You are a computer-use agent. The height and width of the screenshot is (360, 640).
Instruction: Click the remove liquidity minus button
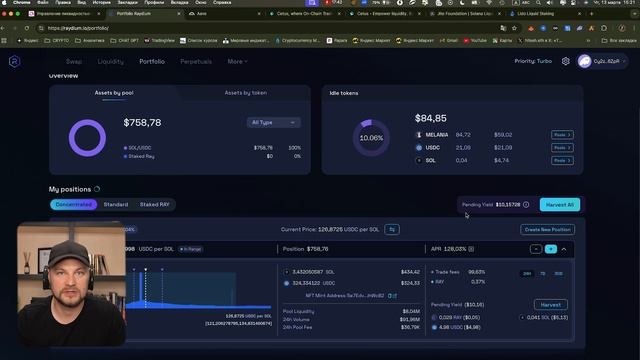pyautogui.click(x=536, y=249)
